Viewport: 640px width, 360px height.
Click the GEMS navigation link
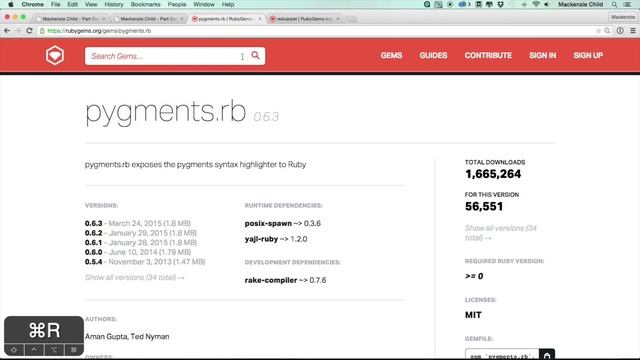pos(391,56)
